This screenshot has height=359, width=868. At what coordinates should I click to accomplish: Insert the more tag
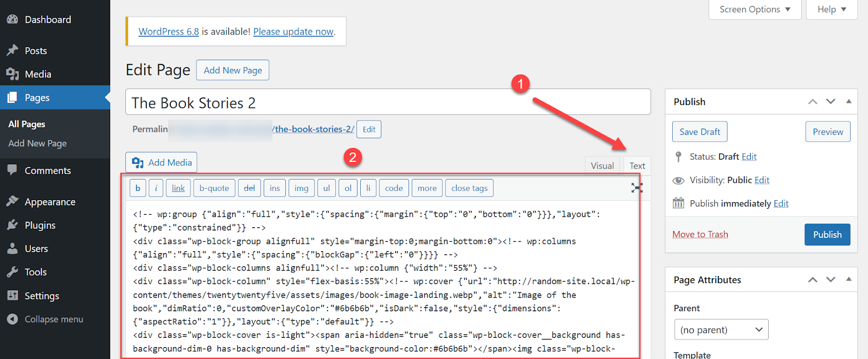tap(427, 188)
